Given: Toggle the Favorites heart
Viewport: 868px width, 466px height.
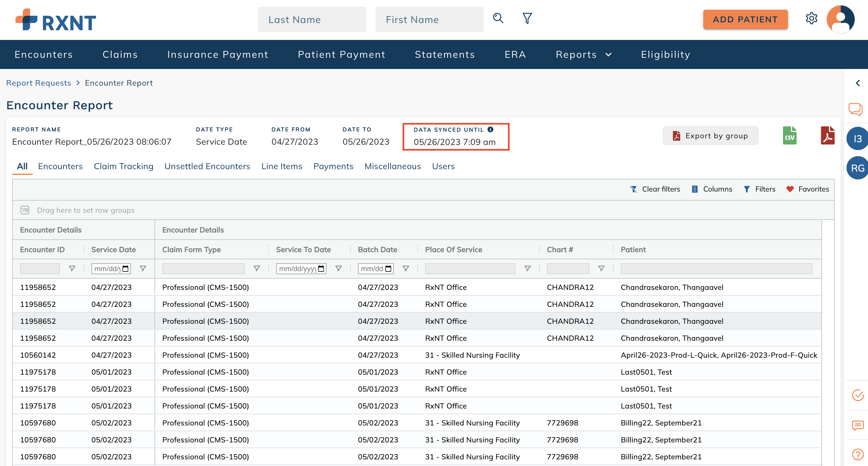Looking at the screenshot, I should pyautogui.click(x=790, y=189).
